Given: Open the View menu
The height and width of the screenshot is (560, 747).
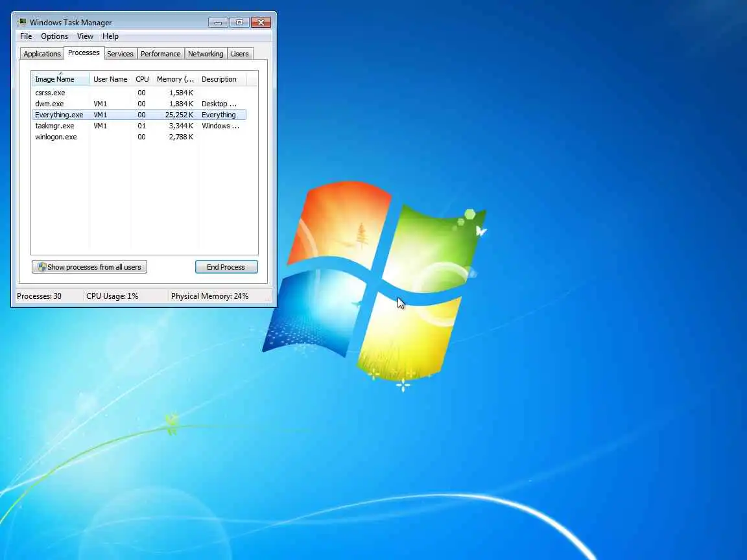Looking at the screenshot, I should [86, 36].
